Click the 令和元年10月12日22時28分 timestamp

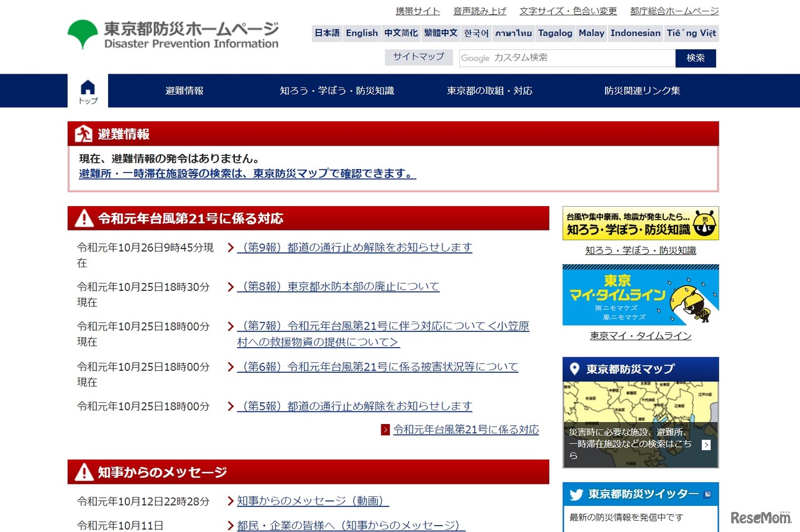coord(144,501)
